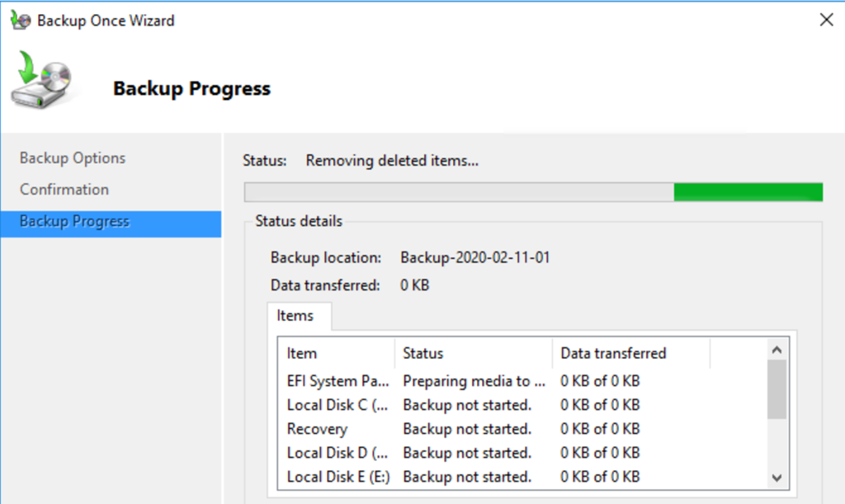Select the Recovery item row
This screenshot has height=504, width=845.
click(317, 429)
